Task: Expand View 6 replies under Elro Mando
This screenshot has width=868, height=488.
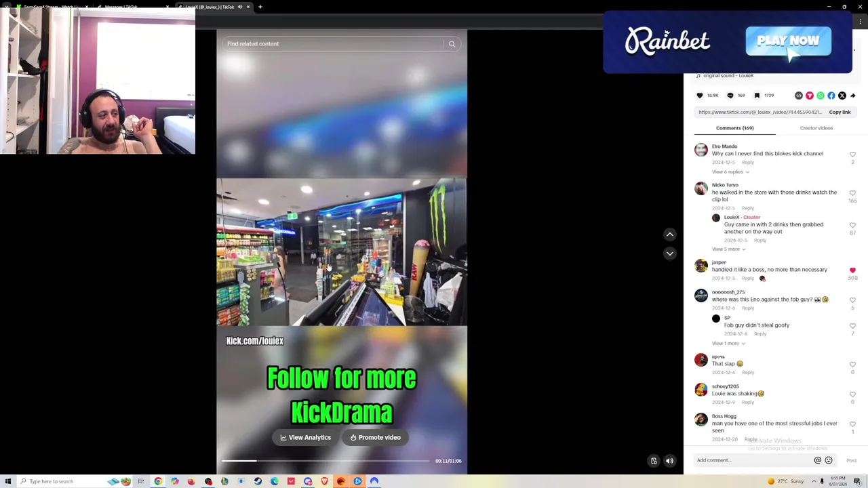Action: (x=730, y=172)
